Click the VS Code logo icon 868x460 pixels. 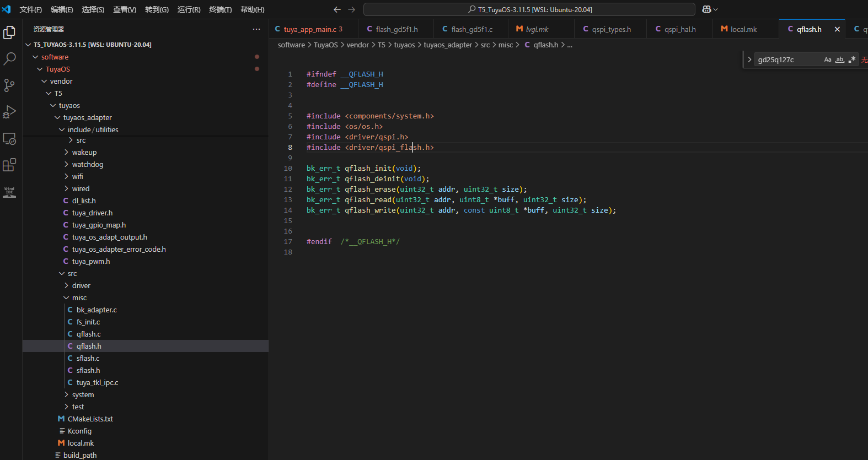pyautogui.click(x=7, y=9)
